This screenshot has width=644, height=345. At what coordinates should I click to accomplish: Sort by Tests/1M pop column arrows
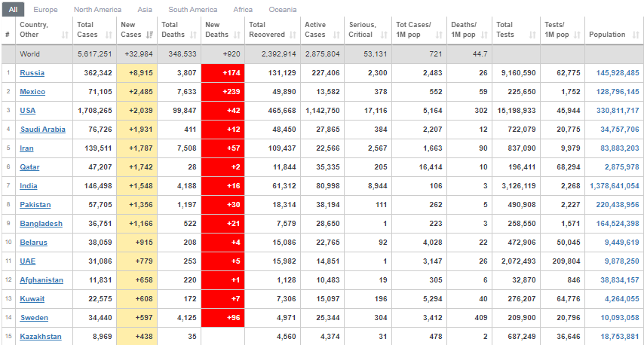point(577,35)
